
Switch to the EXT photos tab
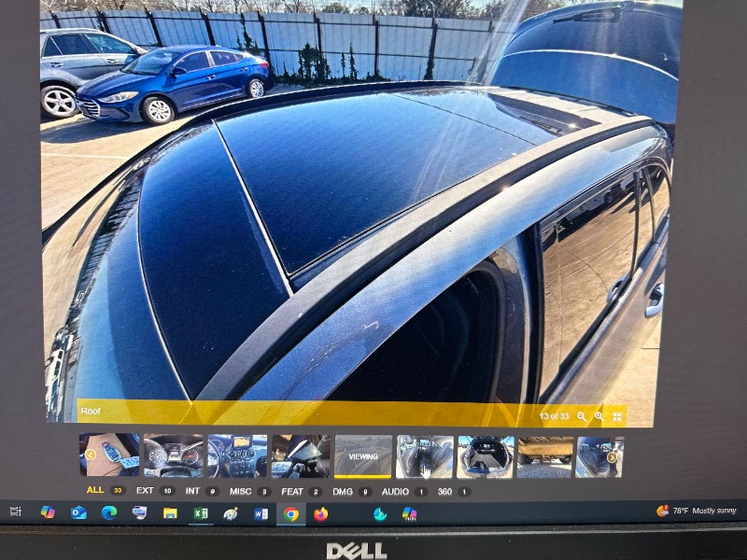click(145, 490)
